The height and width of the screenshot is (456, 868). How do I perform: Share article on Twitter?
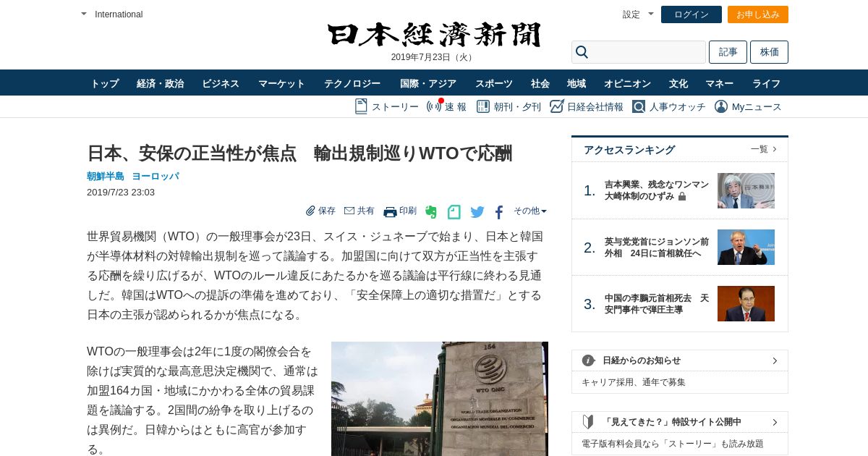477,212
